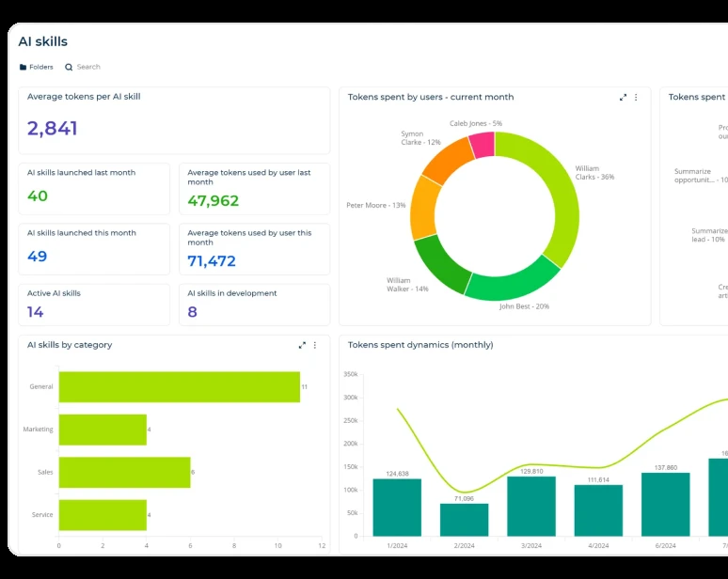Click the General category bar
The width and height of the screenshot is (728, 579).
tap(180, 387)
